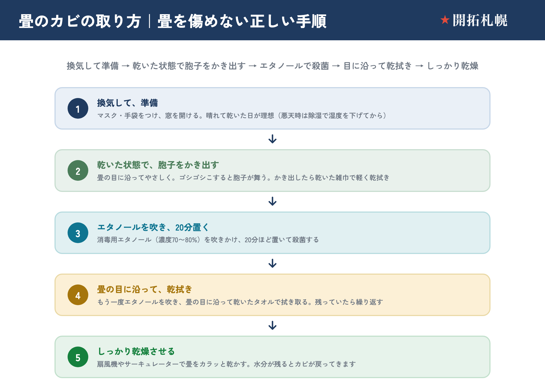Click the description starting マスク・手袋をつけ
This screenshot has height=392, width=545.
[242, 116]
